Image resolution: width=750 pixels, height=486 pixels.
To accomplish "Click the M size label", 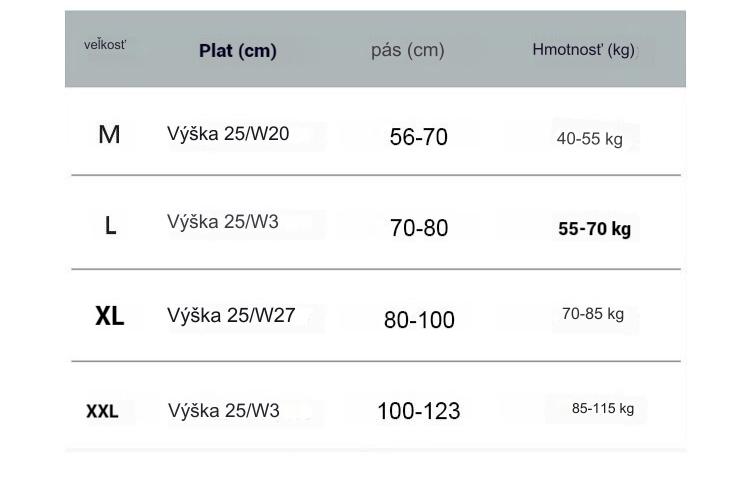I will click(x=109, y=135).
